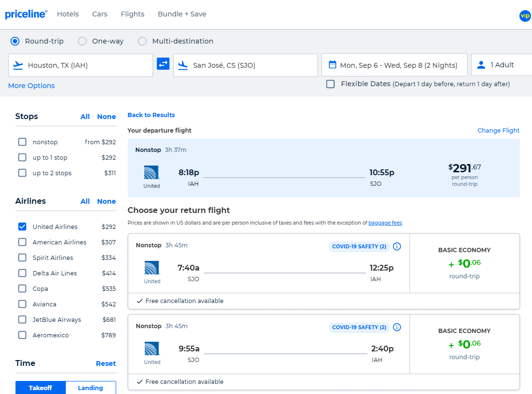Open the VIP account badge

coord(525,15)
